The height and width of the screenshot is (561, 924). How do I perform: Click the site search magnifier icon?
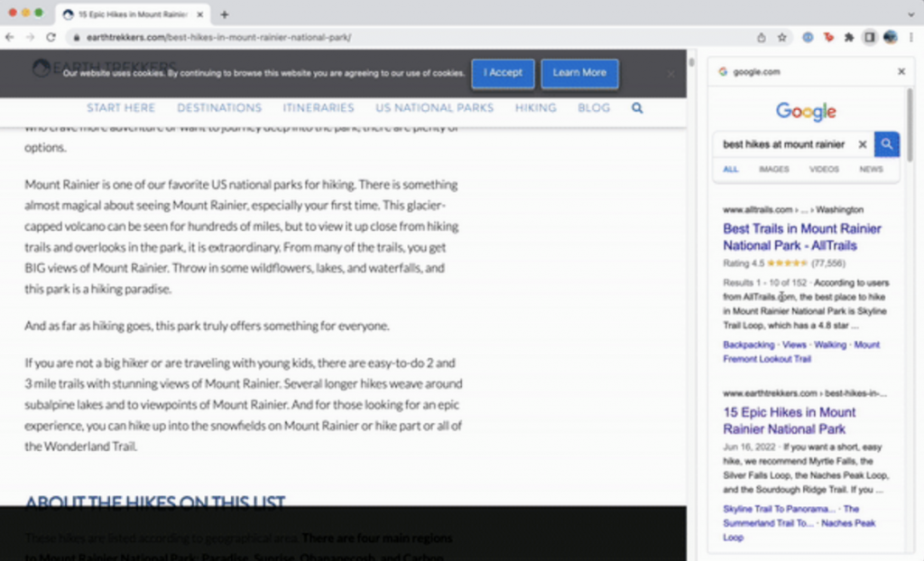coord(637,108)
